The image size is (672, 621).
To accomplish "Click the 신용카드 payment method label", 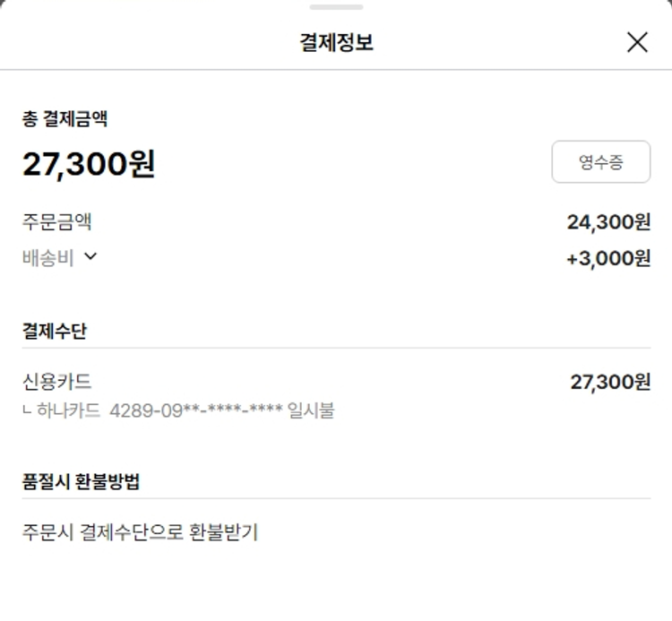I will (x=56, y=382).
